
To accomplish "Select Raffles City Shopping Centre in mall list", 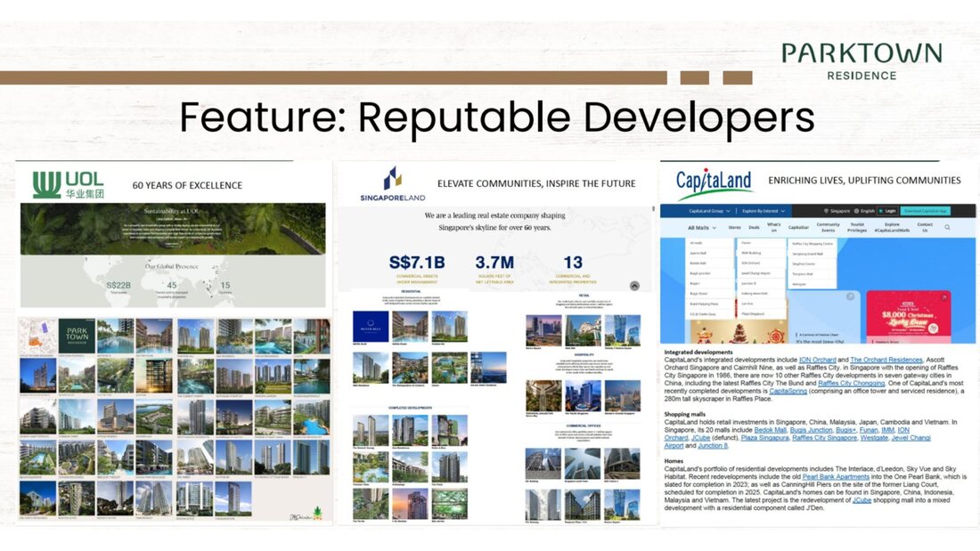I will click(813, 244).
